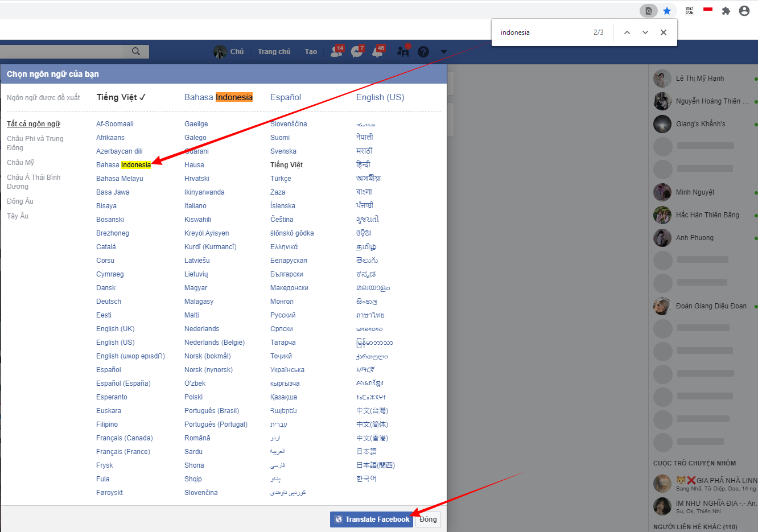Choose Bahasa Indonesia in the language list
Screen dimensions: 758x532
coord(123,165)
